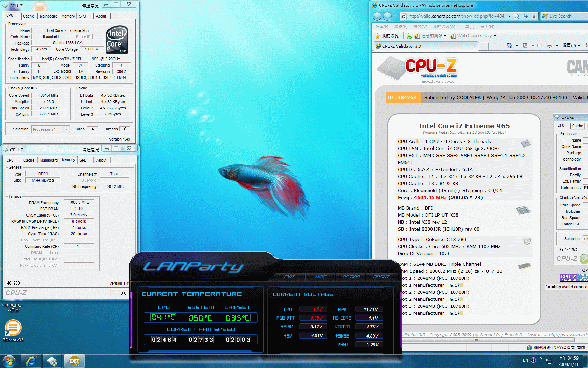Click inside the Live Search box

567,16
